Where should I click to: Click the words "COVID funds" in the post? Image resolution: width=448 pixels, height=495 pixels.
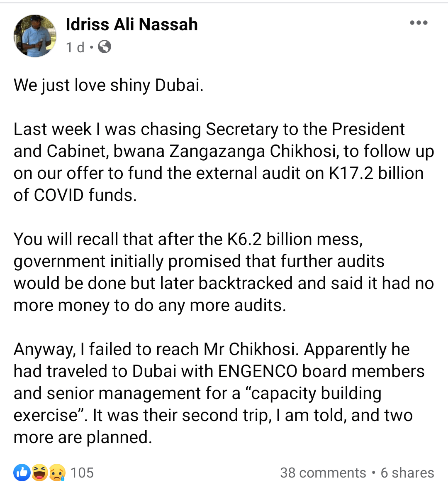[85, 195]
